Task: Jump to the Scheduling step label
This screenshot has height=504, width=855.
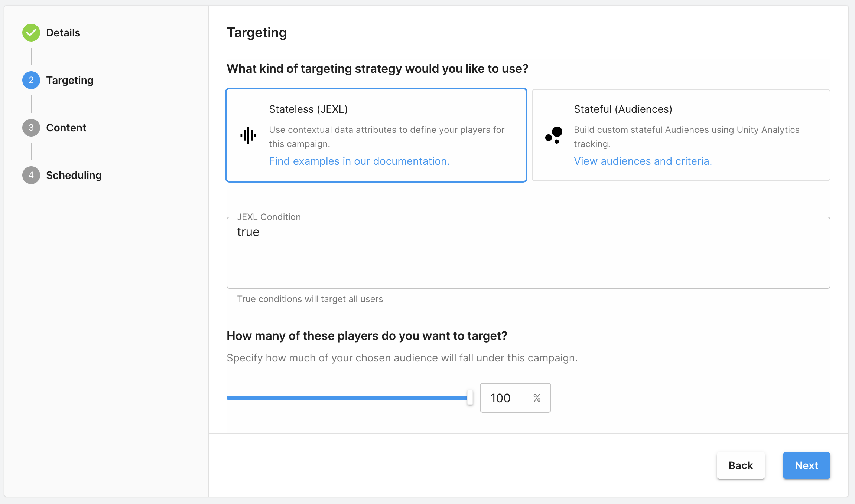Action: coord(74,175)
